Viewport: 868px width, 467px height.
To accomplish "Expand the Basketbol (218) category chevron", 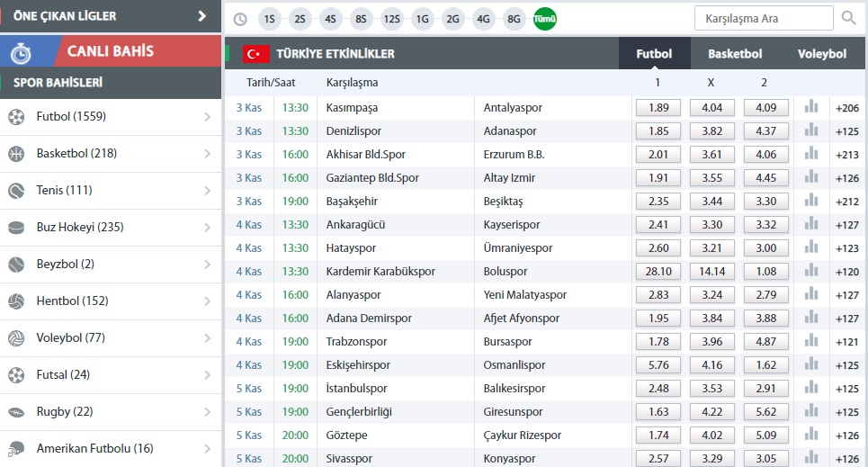I will pos(208,154).
